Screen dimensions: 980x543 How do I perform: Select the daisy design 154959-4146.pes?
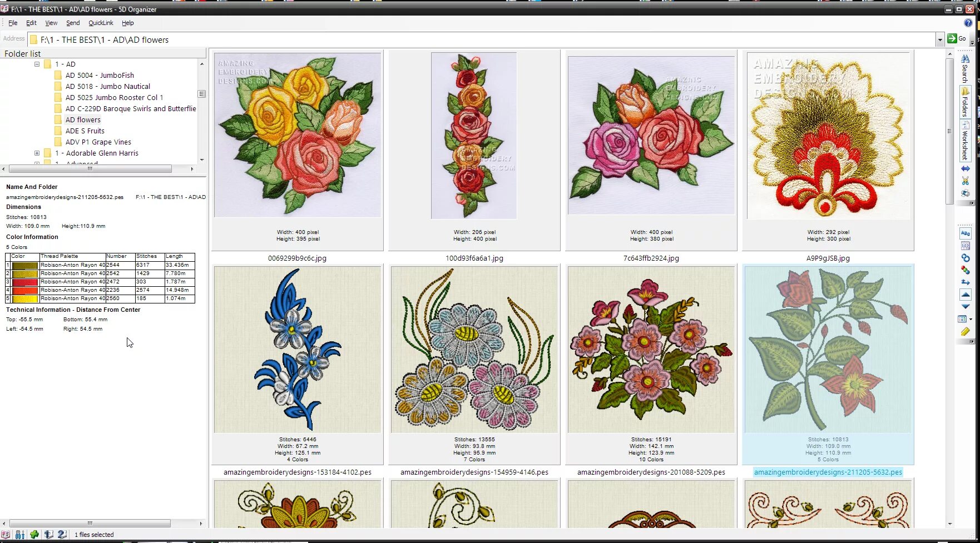(474, 350)
